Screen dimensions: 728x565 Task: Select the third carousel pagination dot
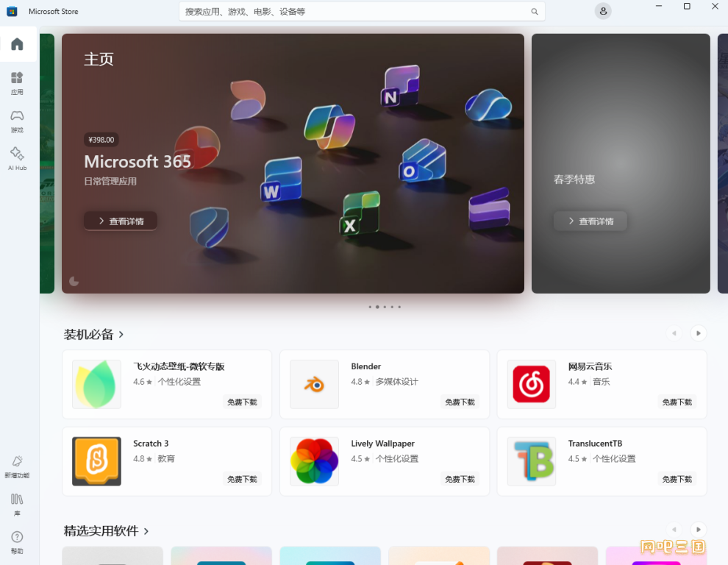(x=385, y=307)
